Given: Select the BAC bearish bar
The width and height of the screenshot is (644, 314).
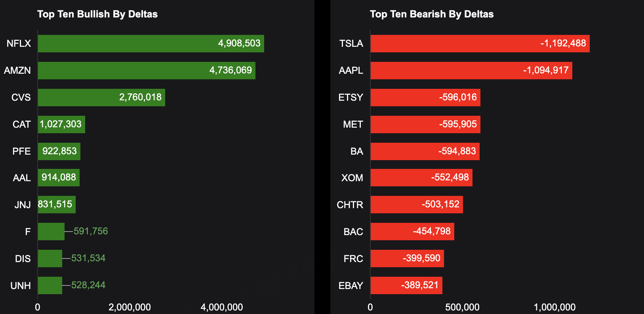Looking at the screenshot, I should tap(412, 232).
